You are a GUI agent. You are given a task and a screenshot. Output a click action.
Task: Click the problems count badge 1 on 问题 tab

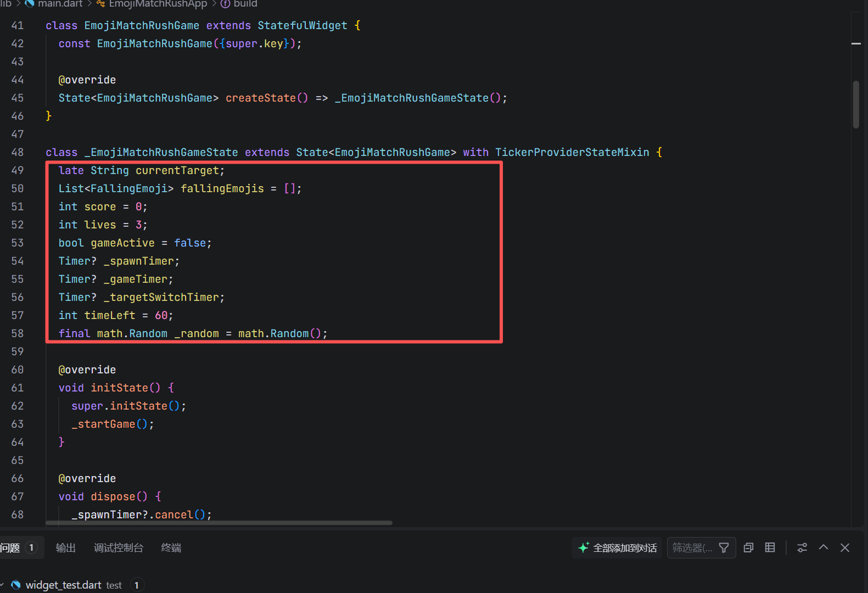click(31, 547)
